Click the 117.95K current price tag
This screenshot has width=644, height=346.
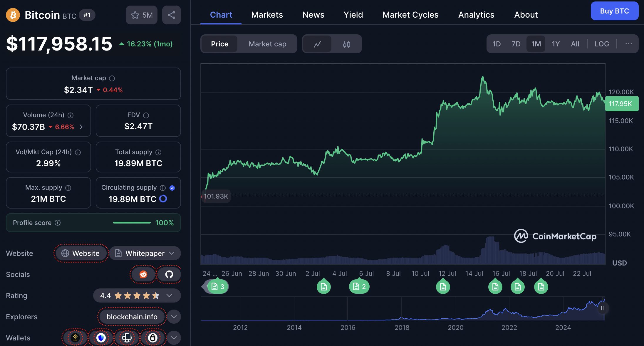622,104
